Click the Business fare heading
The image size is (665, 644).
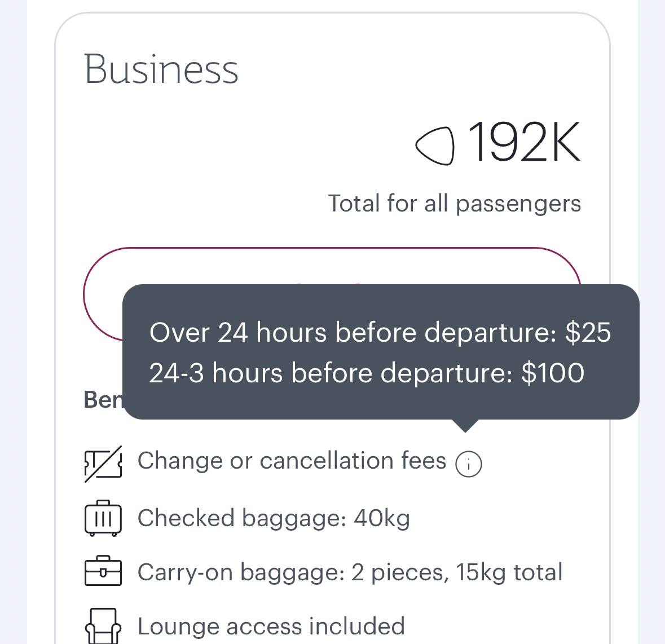click(161, 69)
